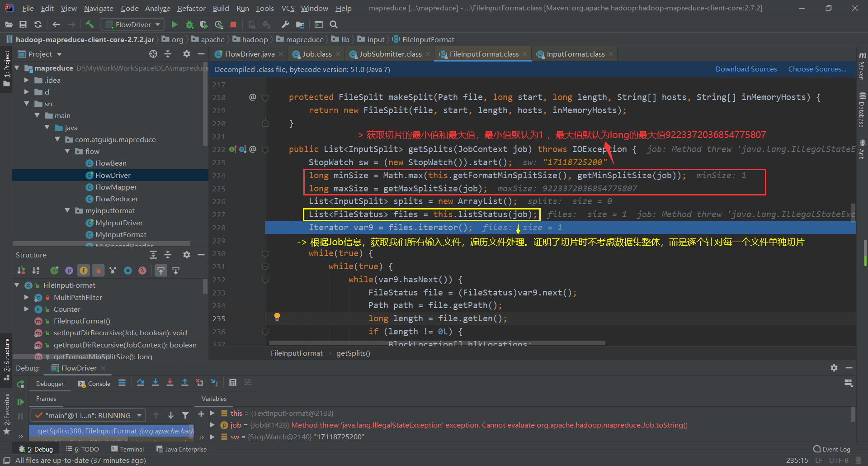
Task: Rerun FlowDriver debug session
Action: [x=20, y=384]
